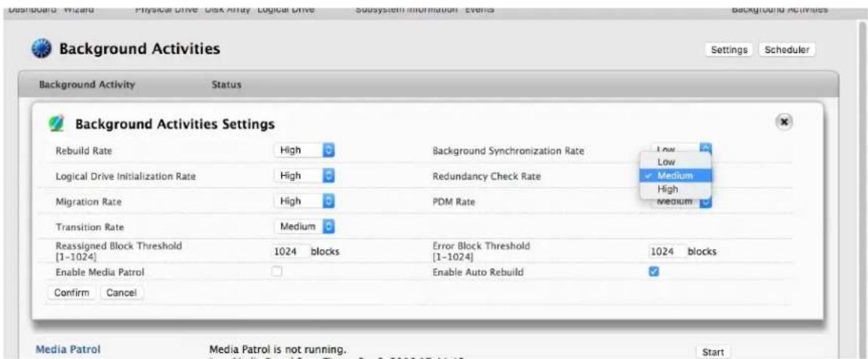Open the Transition Rate dropdown

click(x=305, y=226)
